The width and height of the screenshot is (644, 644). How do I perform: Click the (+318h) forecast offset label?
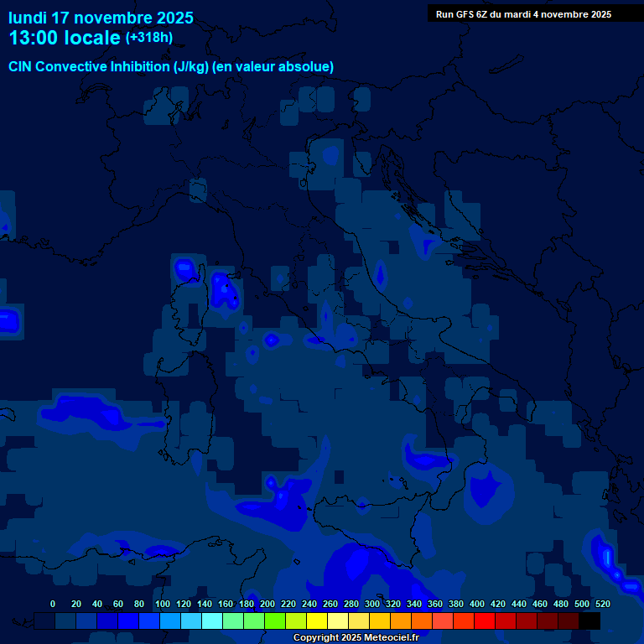pos(149,38)
